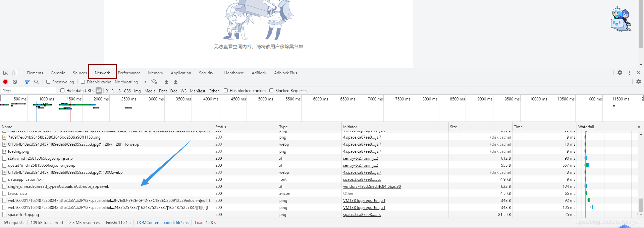Select the loading.png request

[x=319, y=151]
